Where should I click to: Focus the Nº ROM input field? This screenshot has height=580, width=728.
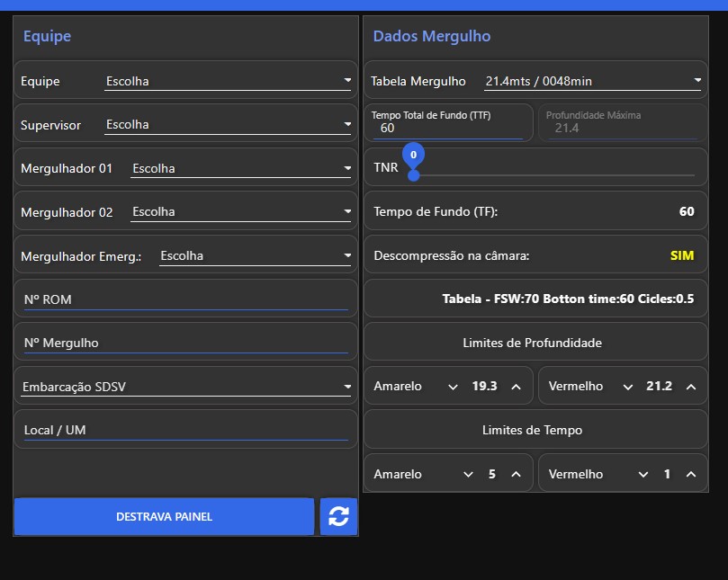[x=185, y=300]
